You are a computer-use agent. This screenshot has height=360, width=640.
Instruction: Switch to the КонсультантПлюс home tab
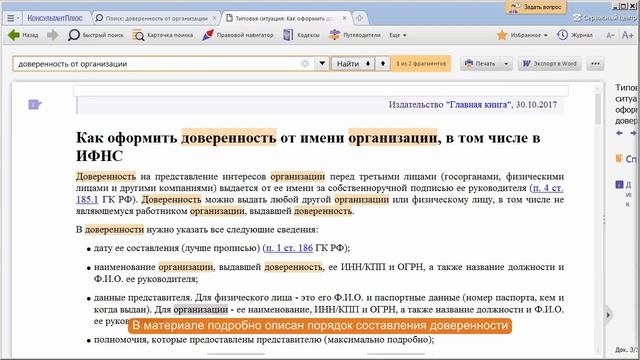pos(55,18)
